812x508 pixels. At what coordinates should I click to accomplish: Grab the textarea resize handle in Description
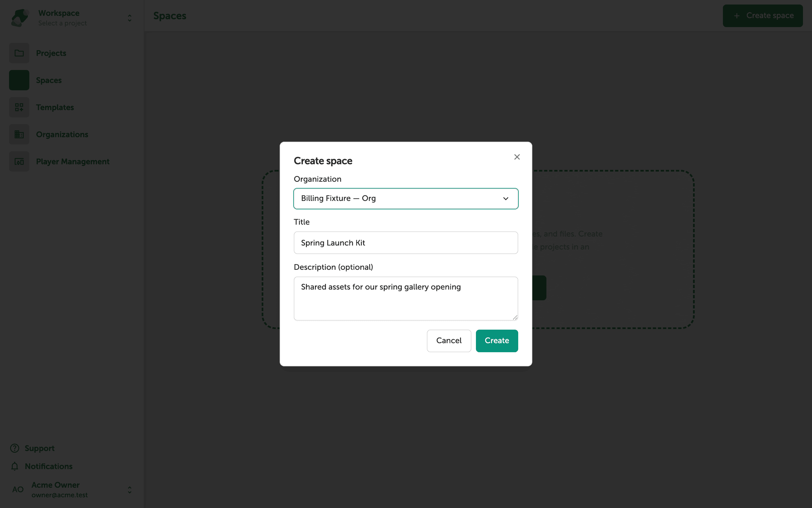pos(515,317)
